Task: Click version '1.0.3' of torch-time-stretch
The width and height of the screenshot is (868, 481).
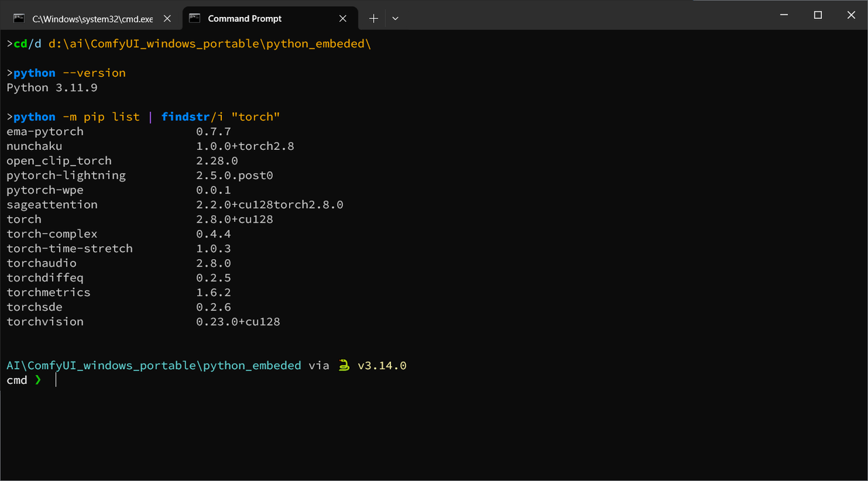Action: [x=214, y=248]
